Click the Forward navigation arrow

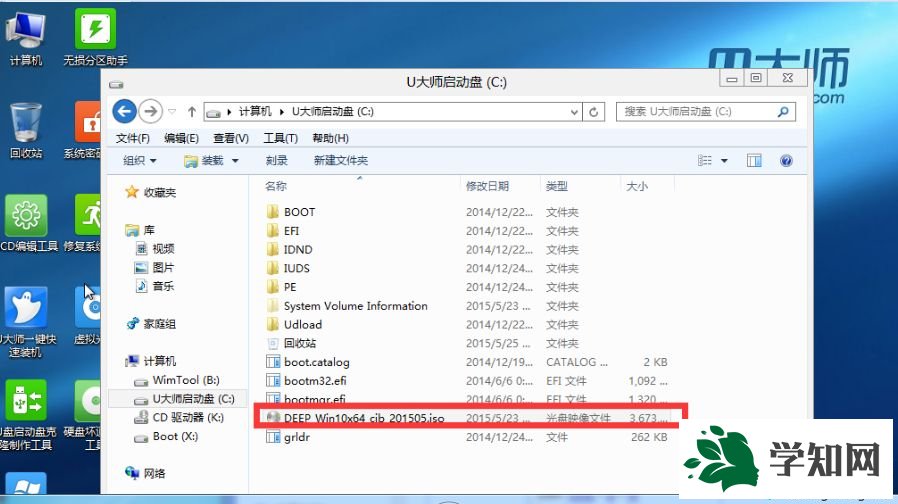[151, 111]
